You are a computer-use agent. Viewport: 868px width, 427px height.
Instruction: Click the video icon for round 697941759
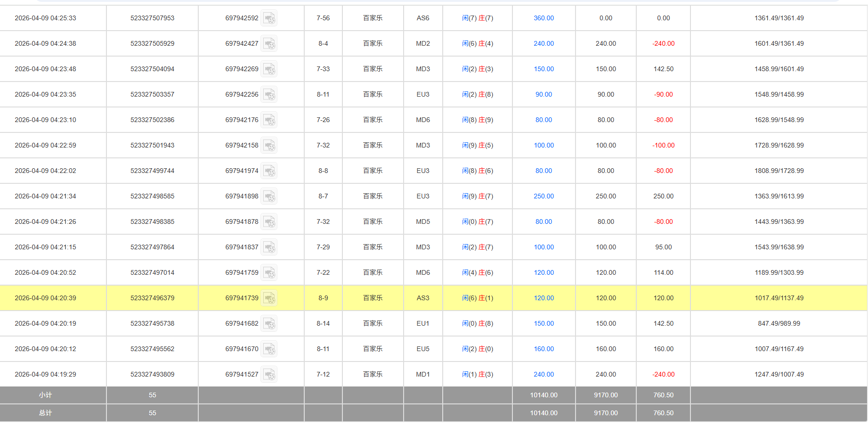[269, 273]
